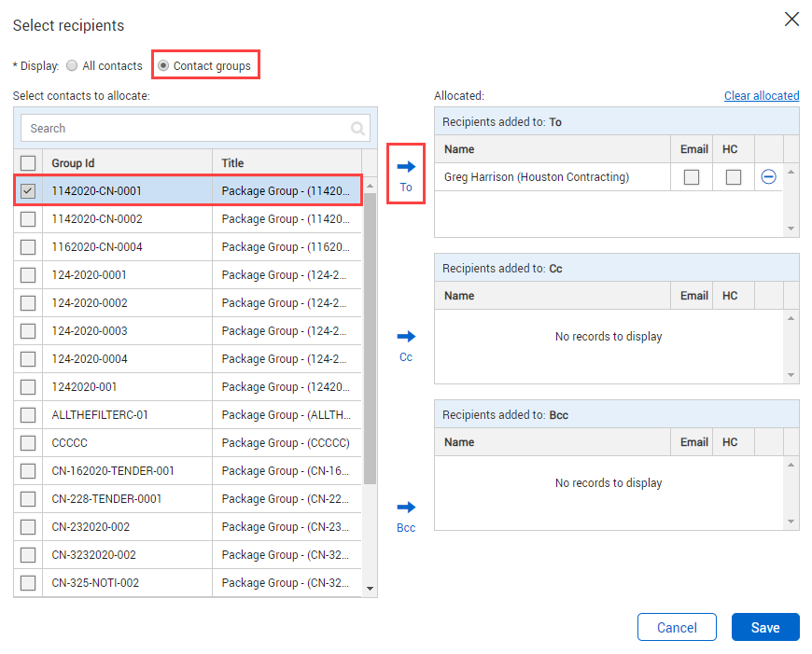Image resolution: width=812 pixels, height=654 pixels.
Task: Check the ALLTHEFILTERC-01 group checkbox
Action: click(28, 415)
